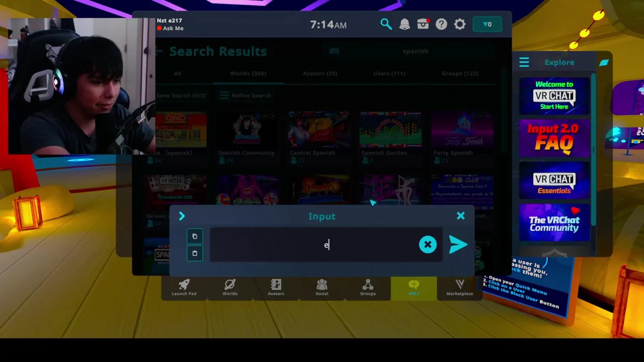Open the Marketplace tab
This screenshot has width=644, height=362.
pos(459,288)
